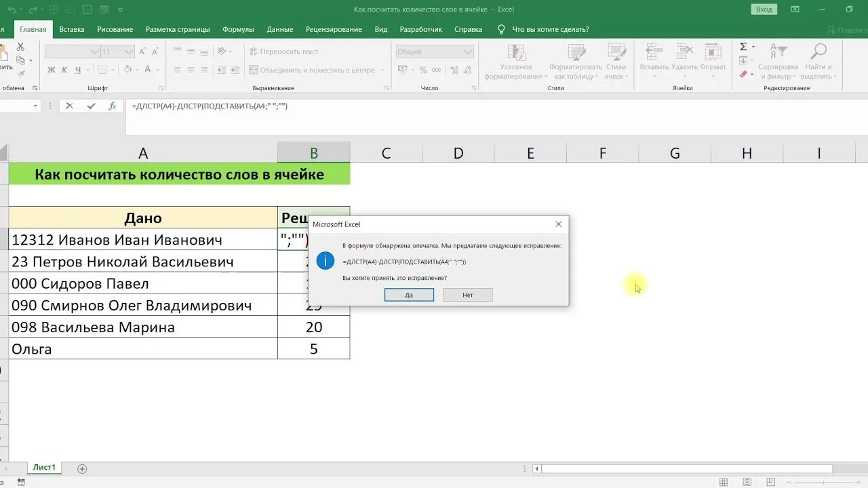Image resolution: width=868 pixels, height=488 pixels.
Task: Click the percent style icon
Action: [423, 70]
